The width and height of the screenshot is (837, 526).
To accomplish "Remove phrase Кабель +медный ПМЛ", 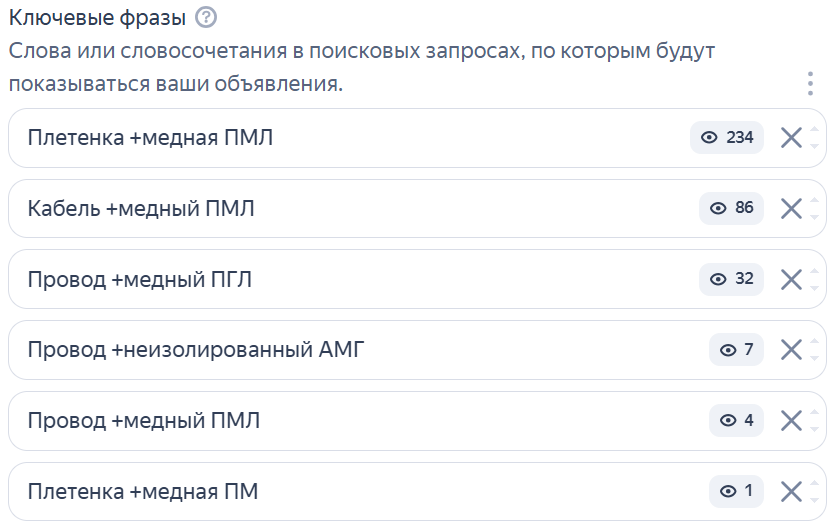I will (791, 208).
